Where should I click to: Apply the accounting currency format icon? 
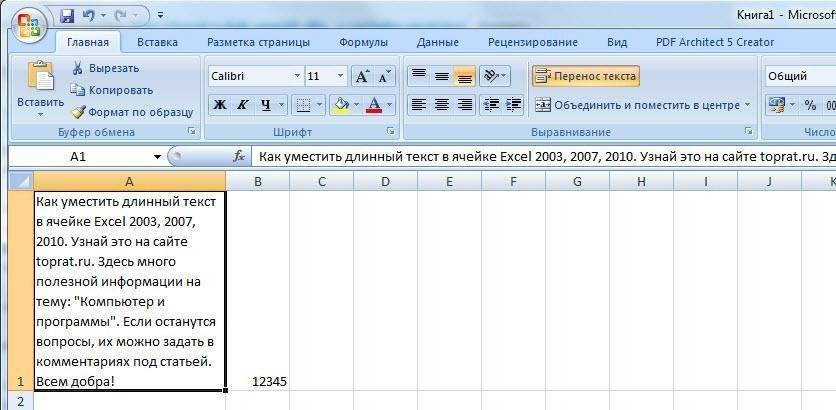pos(777,105)
